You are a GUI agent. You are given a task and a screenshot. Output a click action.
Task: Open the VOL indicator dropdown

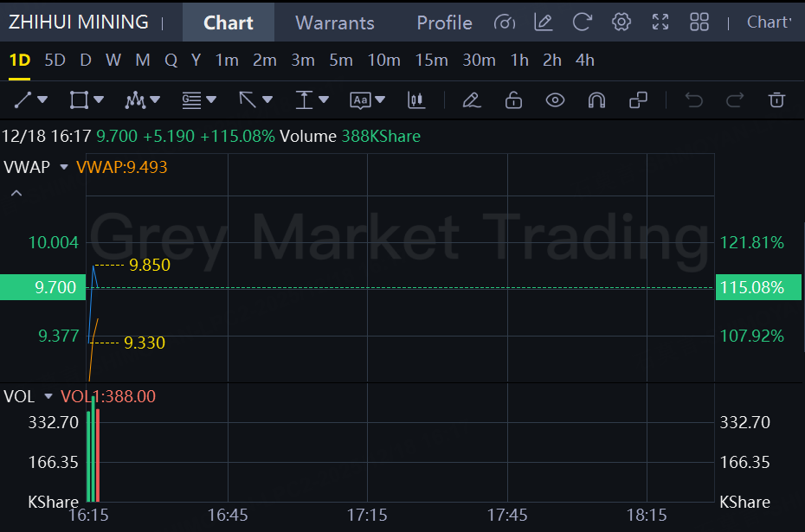point(48,396)
